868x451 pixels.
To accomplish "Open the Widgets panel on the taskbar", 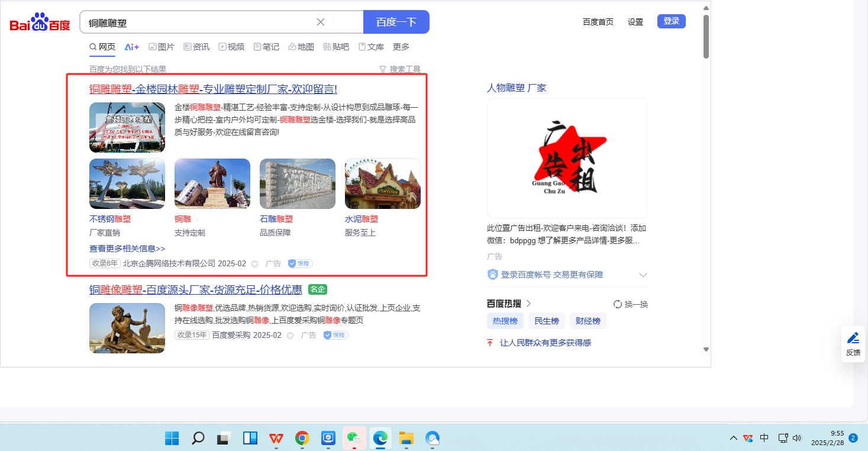I will coord(250,438).
